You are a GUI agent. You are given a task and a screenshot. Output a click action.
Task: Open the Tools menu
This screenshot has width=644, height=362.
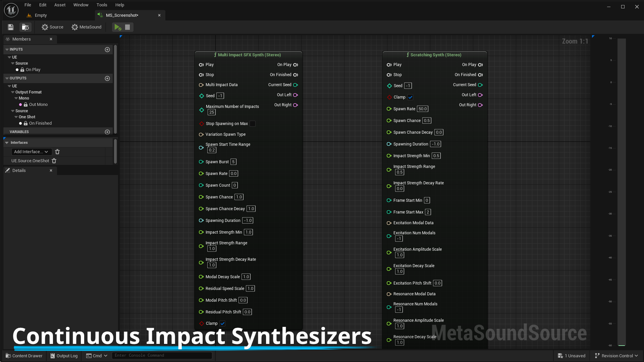tap(102, 5)
